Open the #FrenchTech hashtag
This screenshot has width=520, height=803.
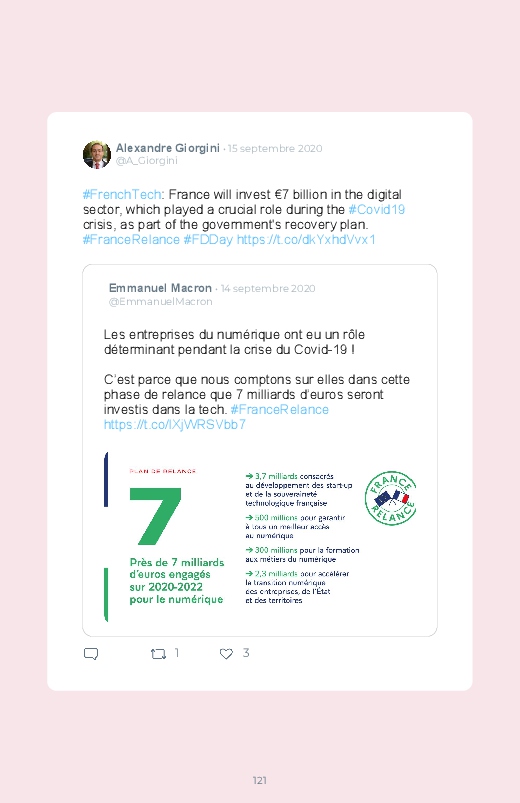pyautogui.click(x=122, y=195)
